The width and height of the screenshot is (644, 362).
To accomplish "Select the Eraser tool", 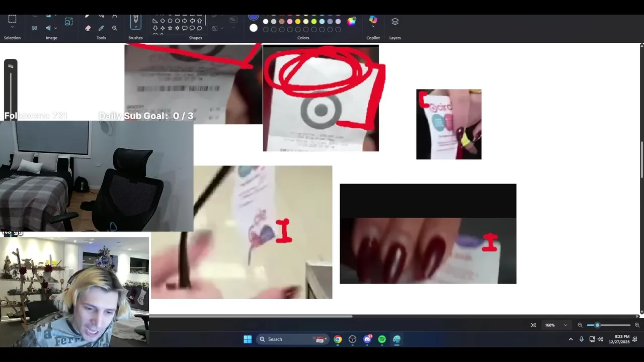I will [88, 28].
